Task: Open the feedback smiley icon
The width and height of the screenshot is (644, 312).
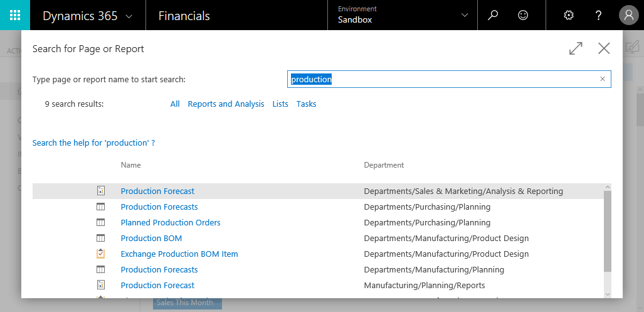Action: pyautogui.click(x=522, y=15)
